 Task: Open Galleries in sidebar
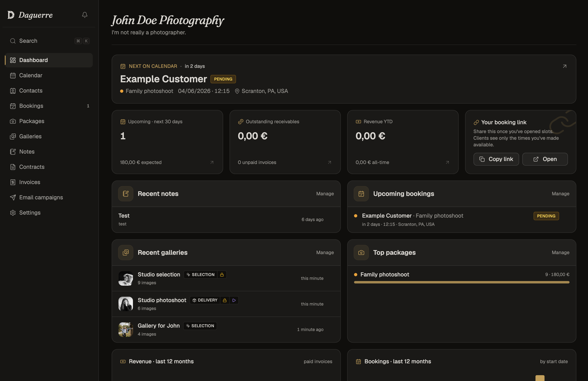(x=49, y=136)
